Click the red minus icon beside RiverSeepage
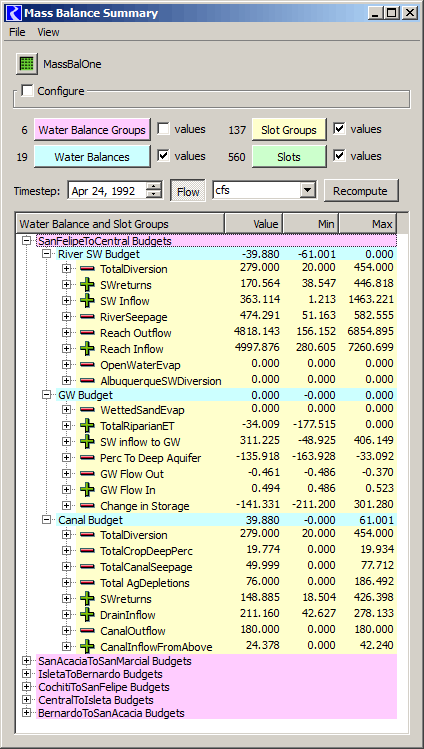This screenshot has width=424, height=749. tap(87, 317)
